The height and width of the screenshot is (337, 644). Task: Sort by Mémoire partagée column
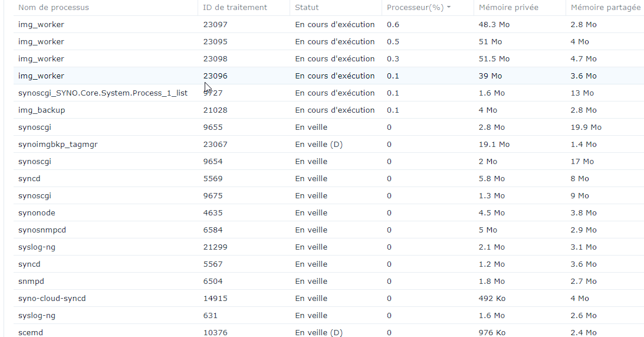point(605,8)
